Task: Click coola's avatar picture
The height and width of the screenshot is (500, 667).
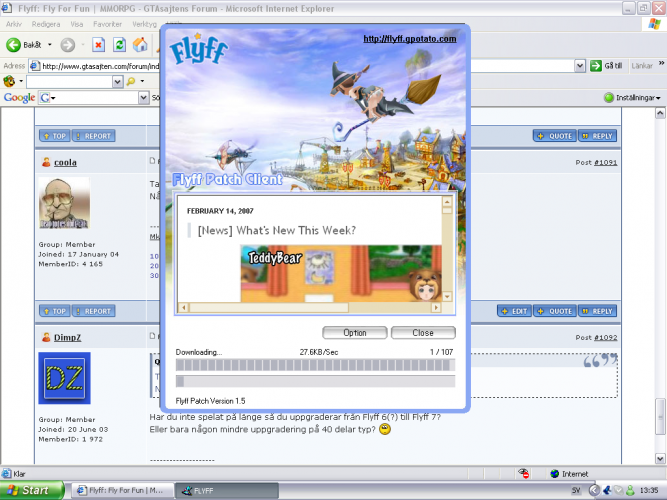Action: point(64,203)
